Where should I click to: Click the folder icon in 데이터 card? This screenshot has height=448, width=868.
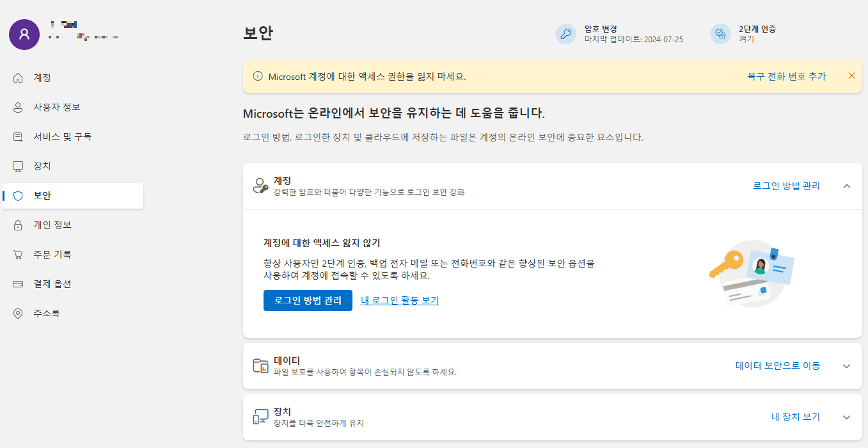260,366
